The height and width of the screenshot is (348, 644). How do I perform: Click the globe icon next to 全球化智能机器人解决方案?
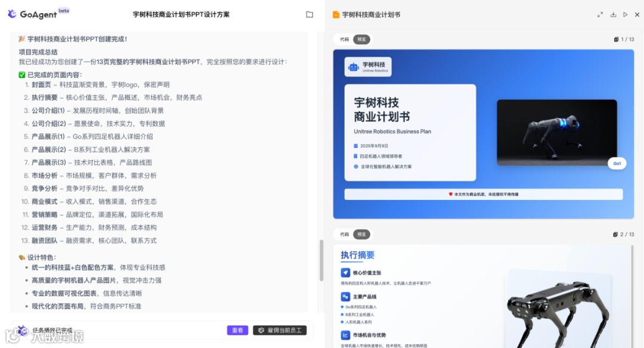[355, 167]
